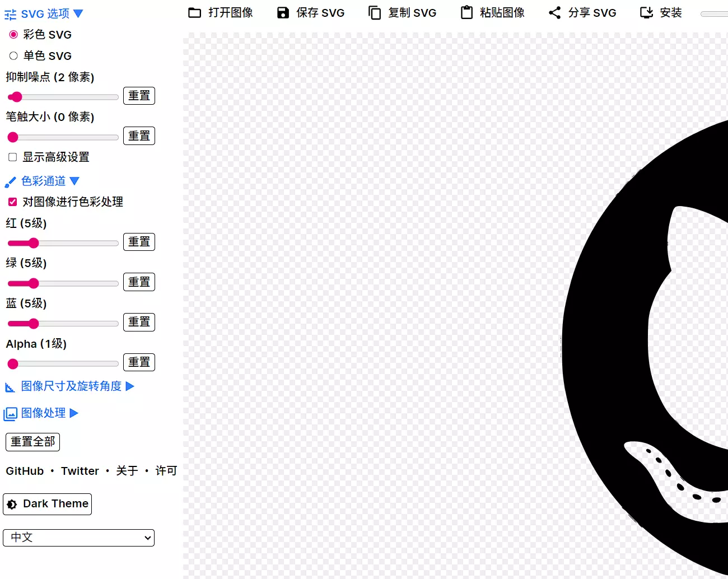This screenshot has width=728, height=579.
Task: Click the copy icon for 复制 SVG
Action: point(375,13)
